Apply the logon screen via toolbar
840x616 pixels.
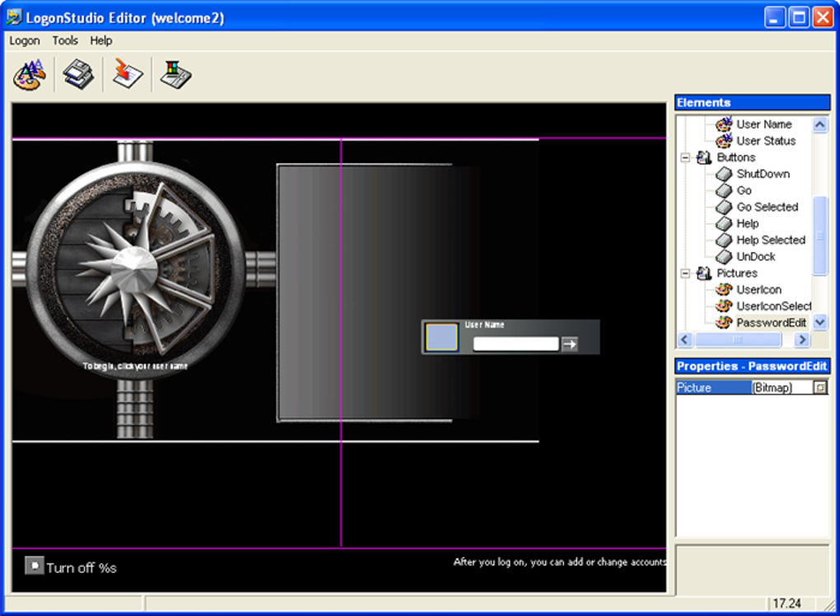point(125,75)
